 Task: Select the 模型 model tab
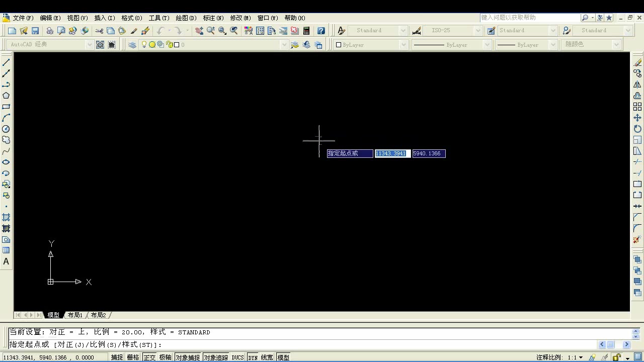click(x=54, y=315)
